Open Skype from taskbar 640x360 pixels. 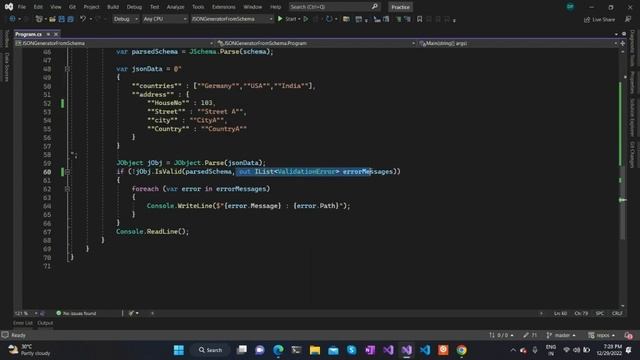(351, 350)
